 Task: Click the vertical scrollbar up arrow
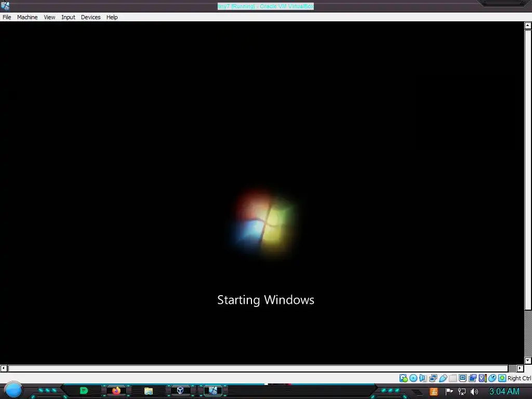pos(528,25)
